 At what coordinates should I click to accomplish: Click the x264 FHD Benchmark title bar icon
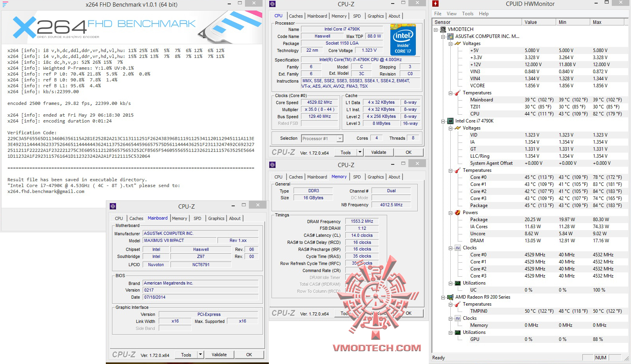(x=5, y=4)
